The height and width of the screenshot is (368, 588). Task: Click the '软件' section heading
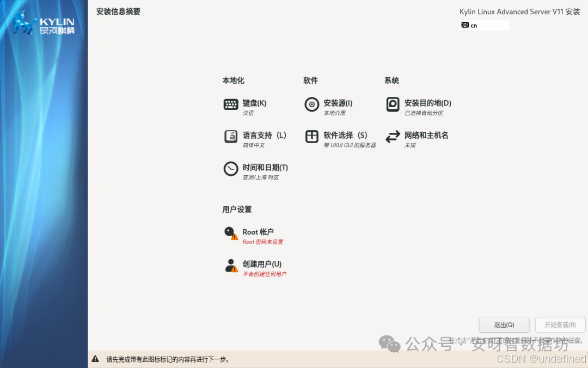pos(310,80)
